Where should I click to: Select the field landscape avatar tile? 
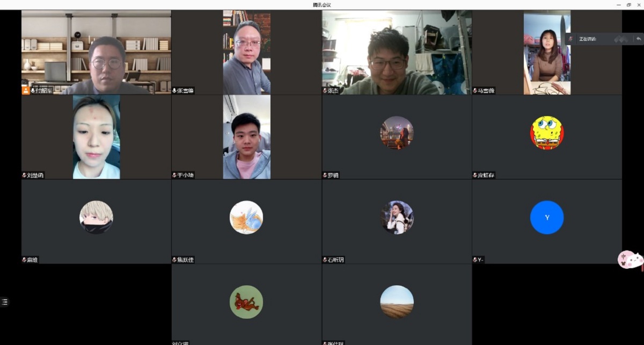397,302
